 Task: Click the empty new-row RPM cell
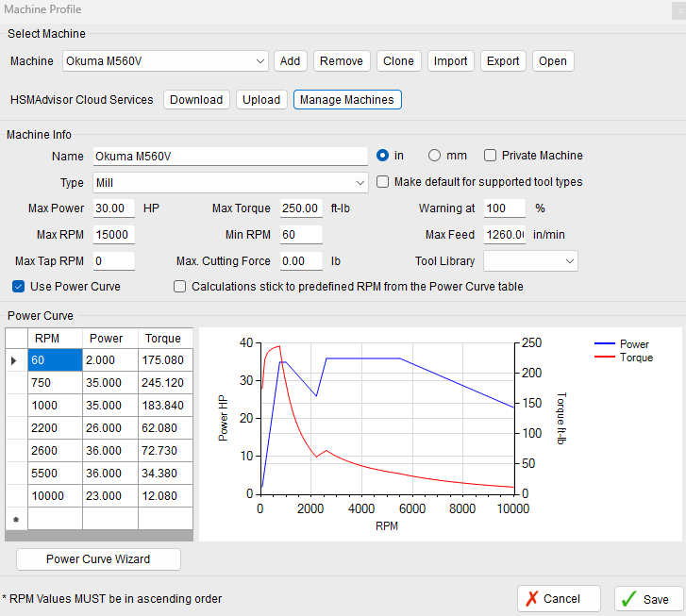(x=55, y=519)
